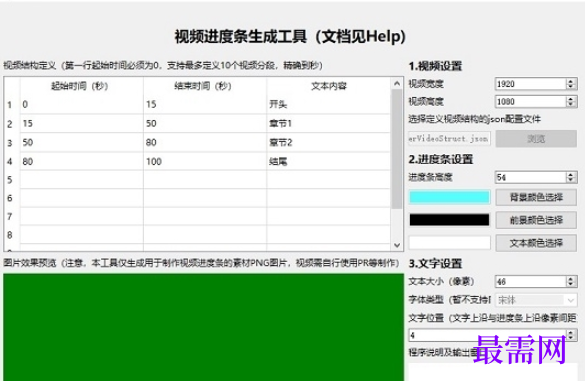The height and width of the screenshot is (381, 585).
Task: Click row header number 5
Action: (x=10, y=180)
